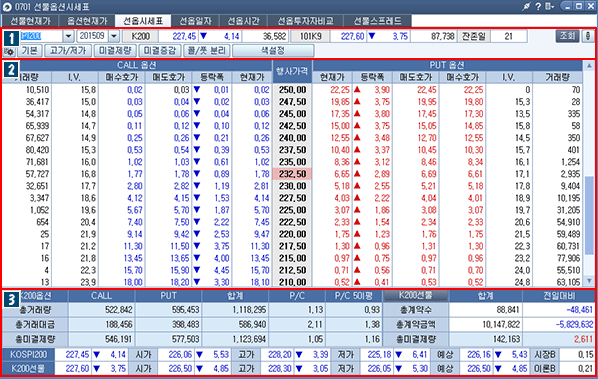
Task: Click the 전일대비 column header
Action: click(559, 296)
